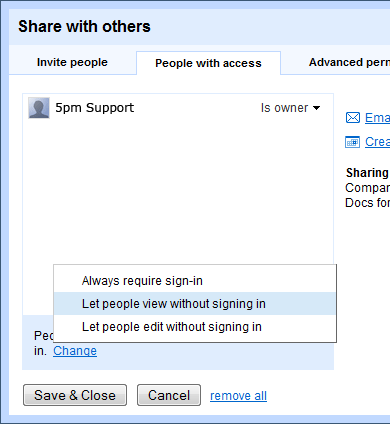This screenshot has height=424, width=390.
Task: Open the Email collaborators link
Action: coord(377,118)
